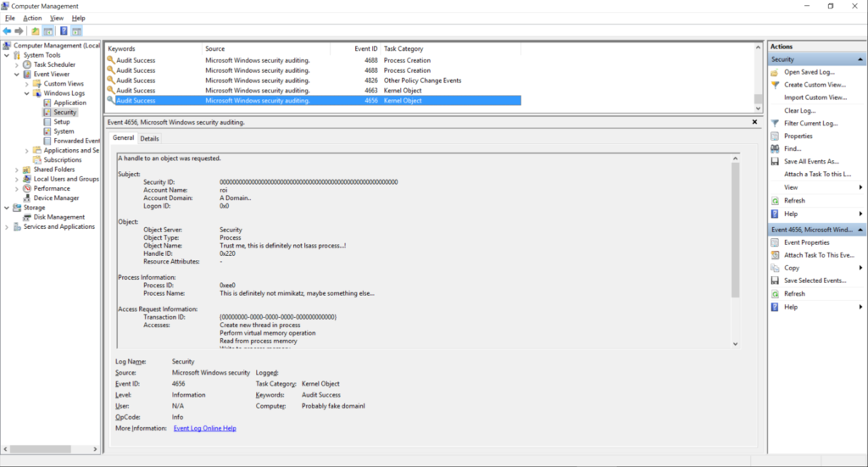Screen dimensions: 868x467
Task: Select the Subscriptions tree item
Action: click(63, 160)
